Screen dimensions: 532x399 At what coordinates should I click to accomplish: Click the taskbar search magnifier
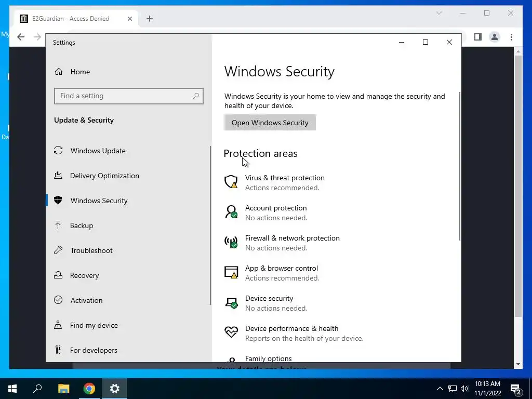point(37,389)
